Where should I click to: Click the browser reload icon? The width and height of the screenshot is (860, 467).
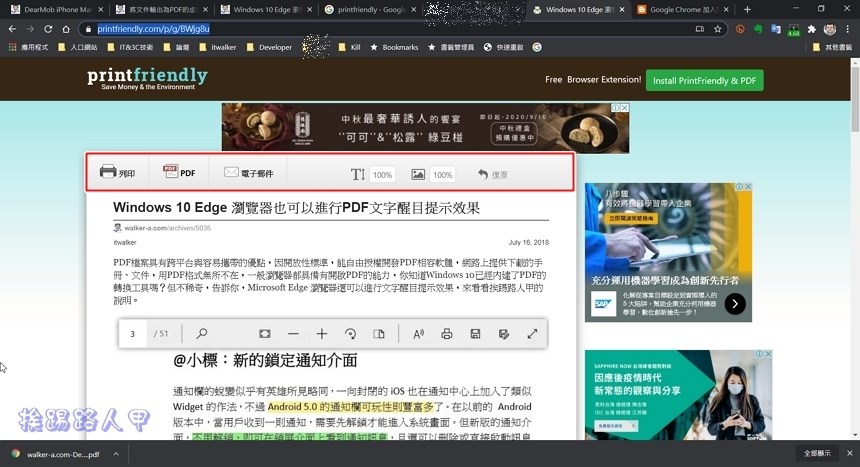pos(46,29)
